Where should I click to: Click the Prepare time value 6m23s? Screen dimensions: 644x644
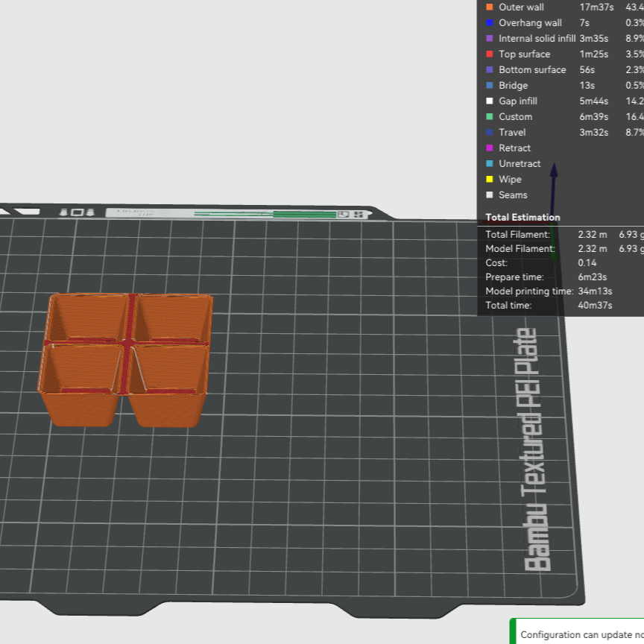coord(593,277)
